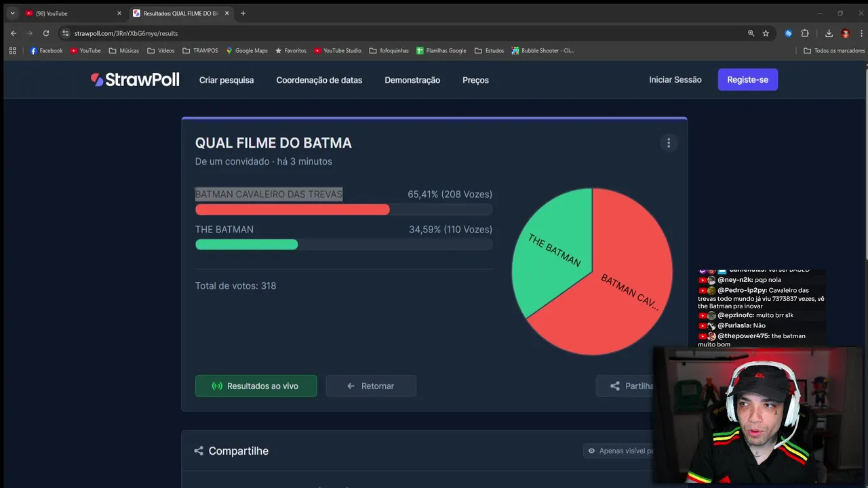Switch to the (98) YouTube tab
The height and width of the screenshot is (488, 868).
tap(73, 13)
